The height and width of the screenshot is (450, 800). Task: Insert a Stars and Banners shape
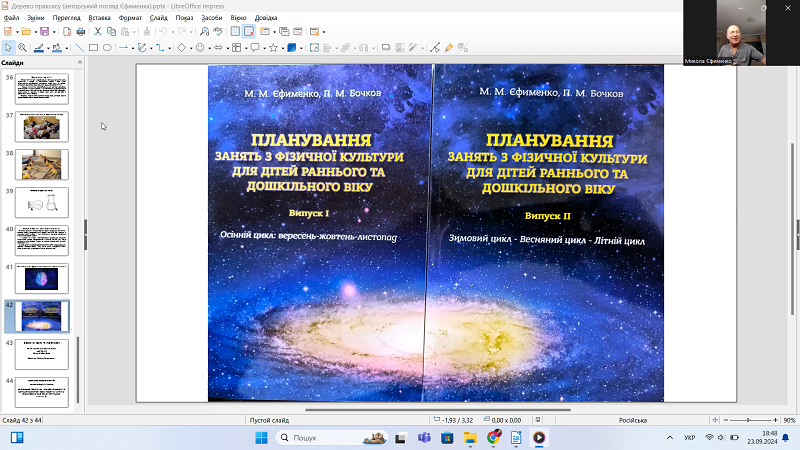[273, 47]
